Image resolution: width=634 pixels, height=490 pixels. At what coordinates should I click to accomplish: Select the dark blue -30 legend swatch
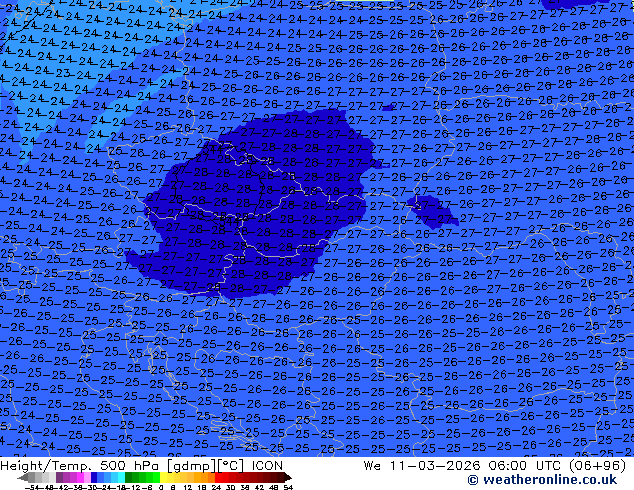(94, 477)
